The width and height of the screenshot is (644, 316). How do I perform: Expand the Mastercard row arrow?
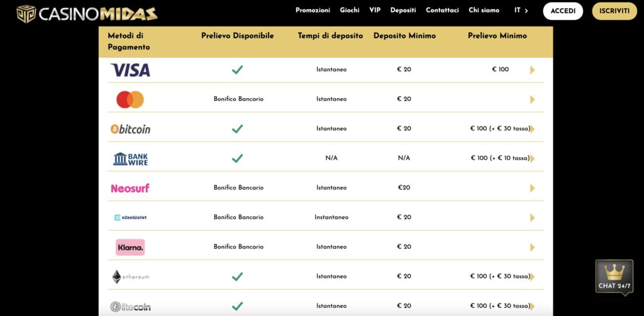pos(532,99)
